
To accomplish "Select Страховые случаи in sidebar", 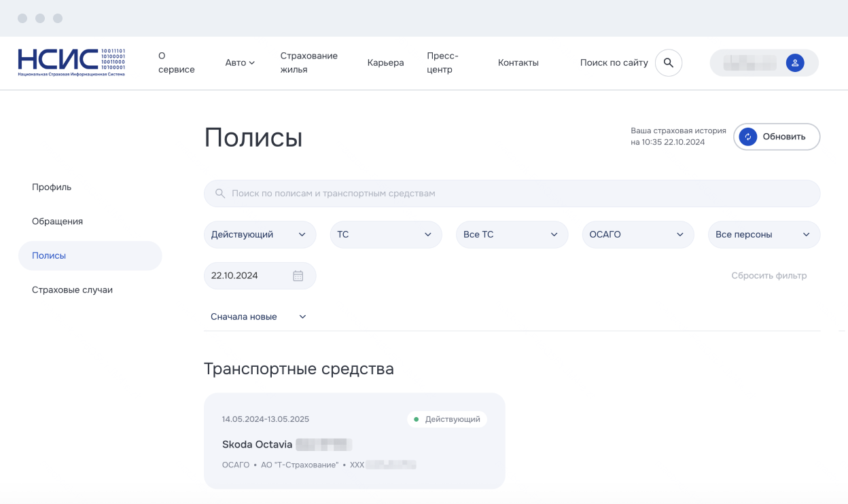I will click(x=72, y=290).
